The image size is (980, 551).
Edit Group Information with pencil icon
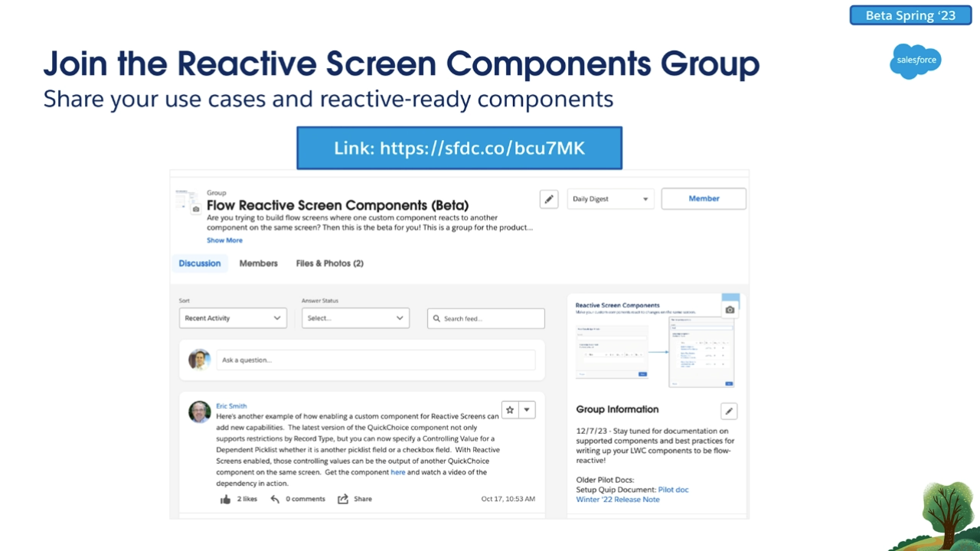(729, 411)
